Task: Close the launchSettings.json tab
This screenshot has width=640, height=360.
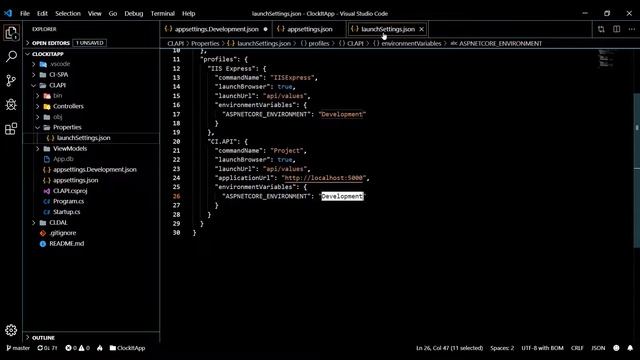Action: click(421, 29)
